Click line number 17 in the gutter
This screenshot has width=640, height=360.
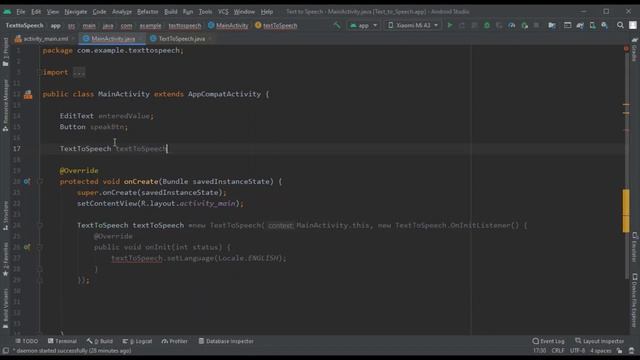(17, 149)
